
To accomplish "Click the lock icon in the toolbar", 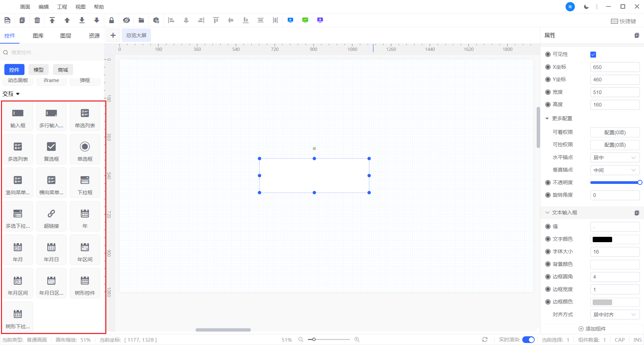I will [112, 20].
